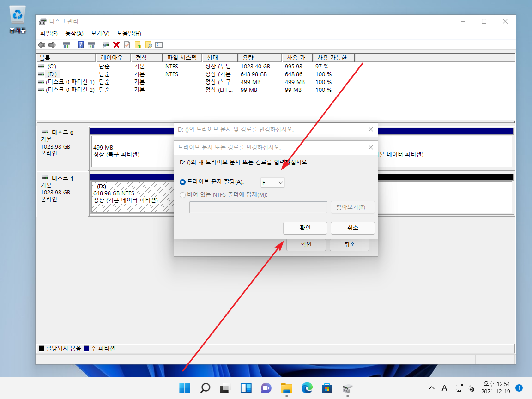
Task: Click the checklist settings toolbar icon
Action: coord(159,45)
